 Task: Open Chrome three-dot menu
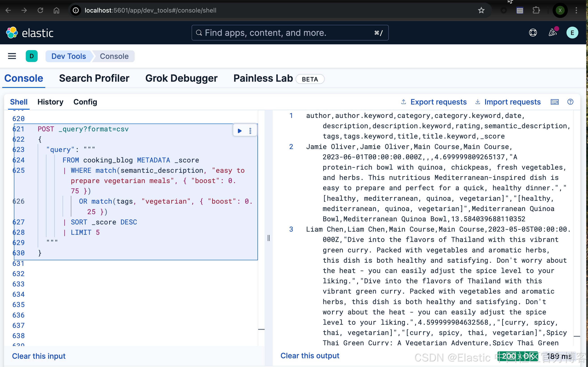coord(576,11)
